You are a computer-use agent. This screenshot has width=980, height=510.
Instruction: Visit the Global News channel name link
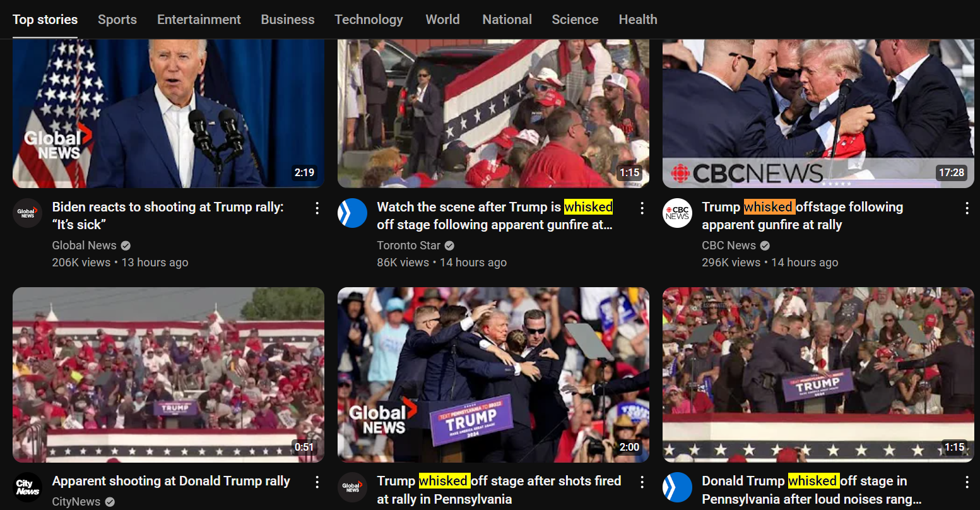[x=85, y=246]
